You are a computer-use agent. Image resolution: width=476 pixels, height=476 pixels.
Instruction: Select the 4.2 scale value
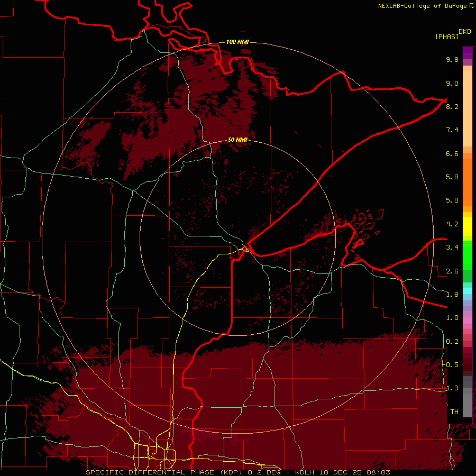pos(452,224)
